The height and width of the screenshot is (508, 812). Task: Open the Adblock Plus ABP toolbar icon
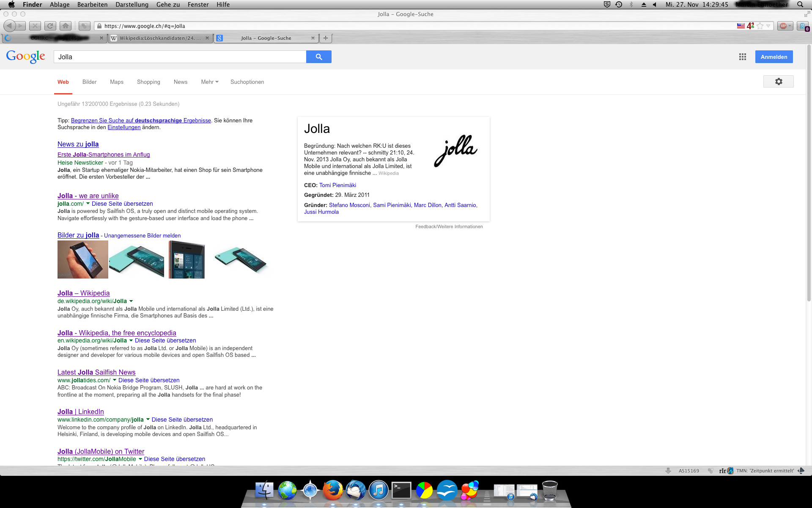pos(783,26)
